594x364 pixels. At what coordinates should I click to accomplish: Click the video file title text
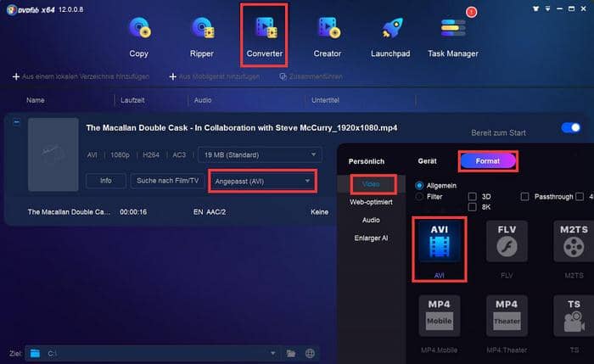242,128
